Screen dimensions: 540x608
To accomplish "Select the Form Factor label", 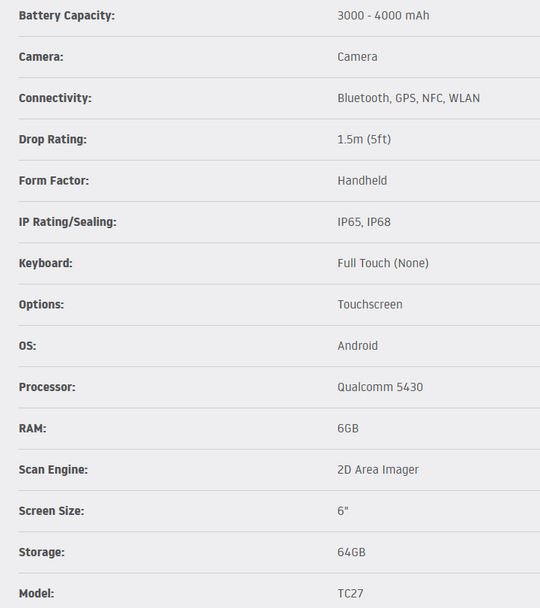I will click(54, 181).
